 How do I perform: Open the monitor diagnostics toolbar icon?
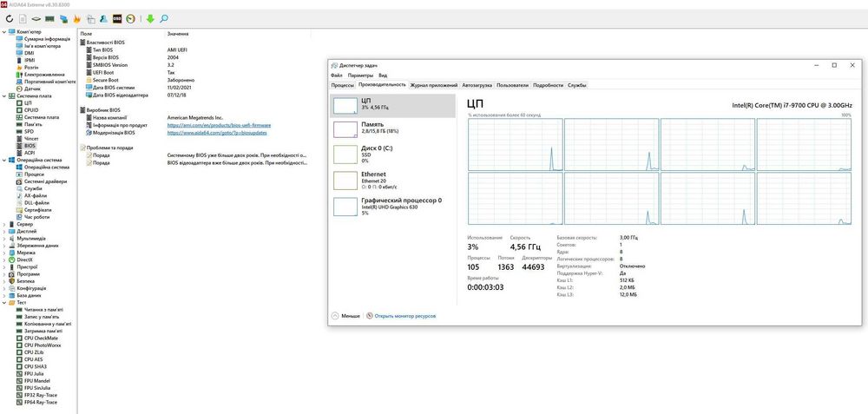point(91,19)
